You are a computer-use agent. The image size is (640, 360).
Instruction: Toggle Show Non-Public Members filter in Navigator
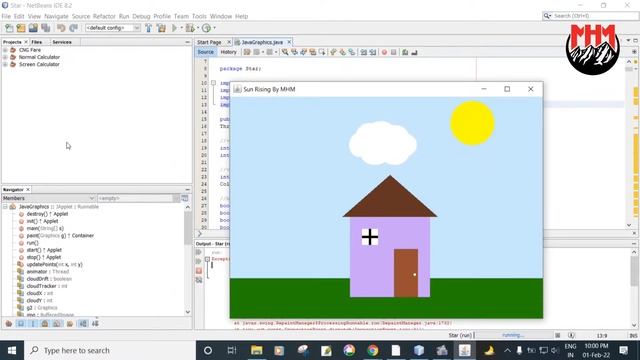point(45,324)
